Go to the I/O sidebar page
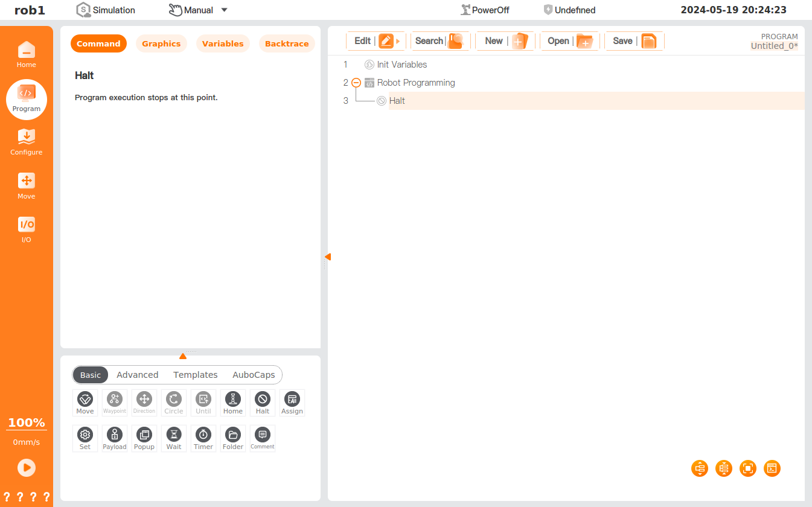The height and width of the screenshot is (507, 812). point(27,230)
